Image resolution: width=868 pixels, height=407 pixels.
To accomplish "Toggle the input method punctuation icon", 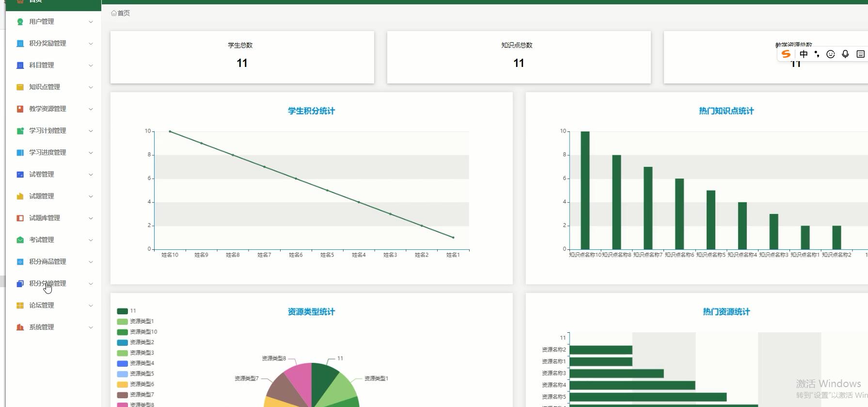I will point(817,54).
